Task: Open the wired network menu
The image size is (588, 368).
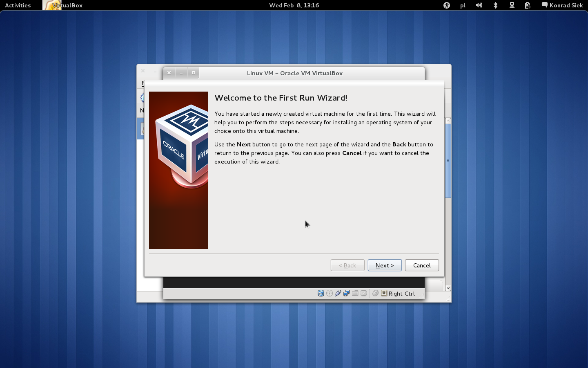Action: tap(512, 5)
